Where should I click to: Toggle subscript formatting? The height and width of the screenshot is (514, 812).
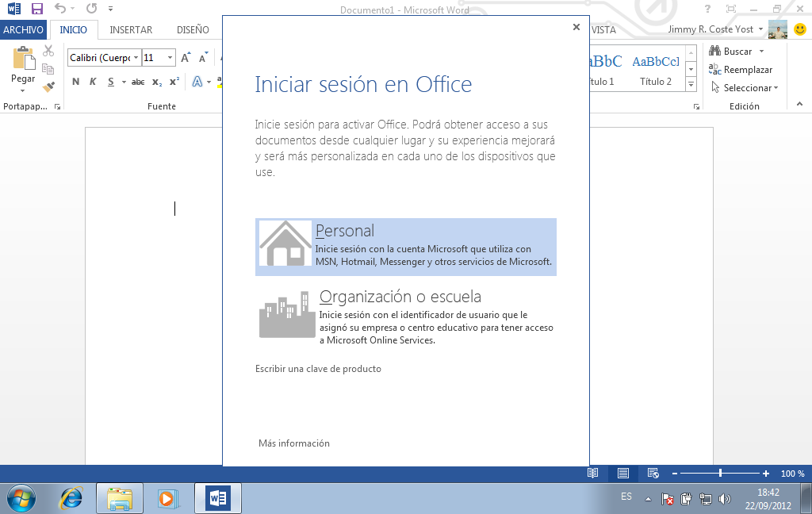pos(157,82)
